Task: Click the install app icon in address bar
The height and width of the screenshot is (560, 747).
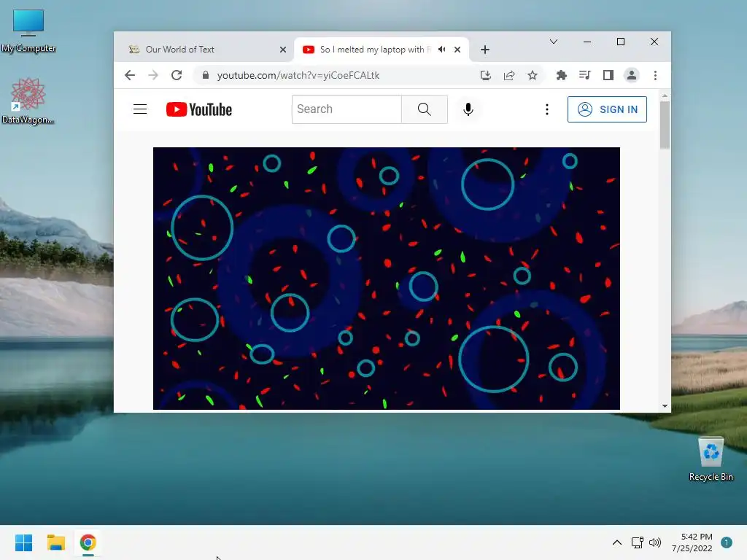Action: pos(485,75)
